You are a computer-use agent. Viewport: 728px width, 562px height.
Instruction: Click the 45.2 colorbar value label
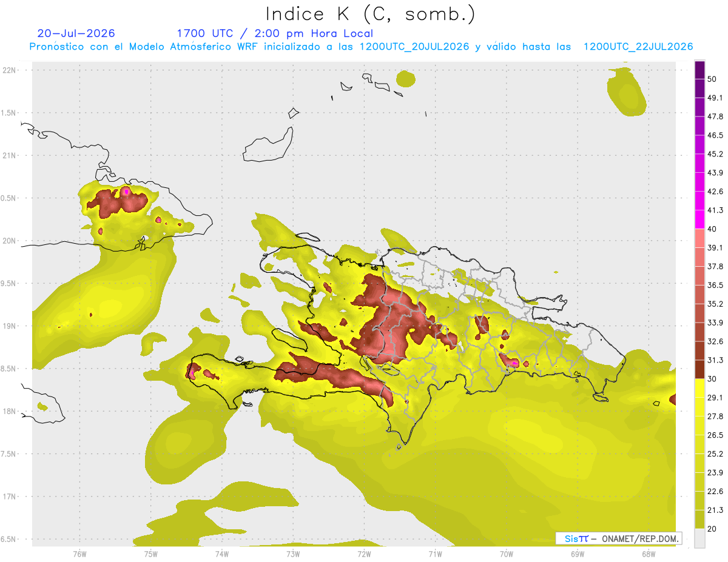pyautogui.click(x=715, y=154)
